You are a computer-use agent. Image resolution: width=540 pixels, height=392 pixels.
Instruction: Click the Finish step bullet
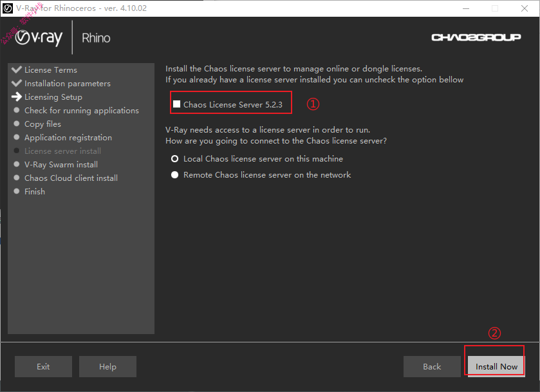coord(17,191)
